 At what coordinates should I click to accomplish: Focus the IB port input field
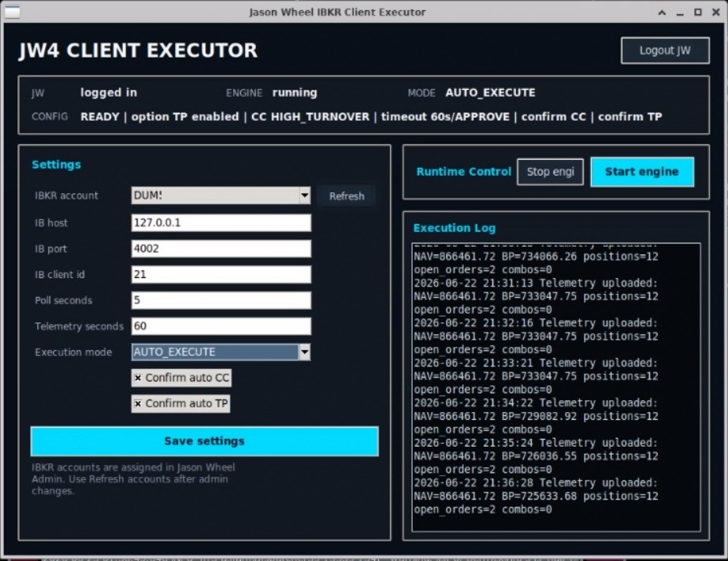tap(221, 248)
